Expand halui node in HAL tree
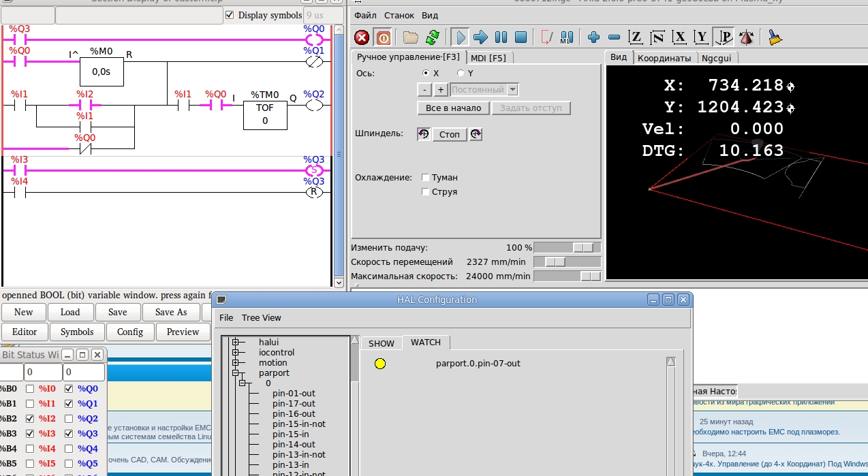 pos(236,343)
